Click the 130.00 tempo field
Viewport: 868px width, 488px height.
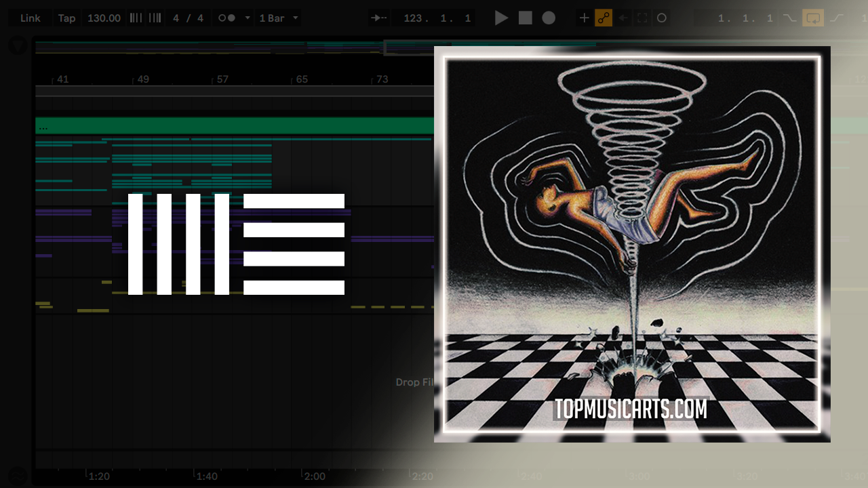coord(104,18)
